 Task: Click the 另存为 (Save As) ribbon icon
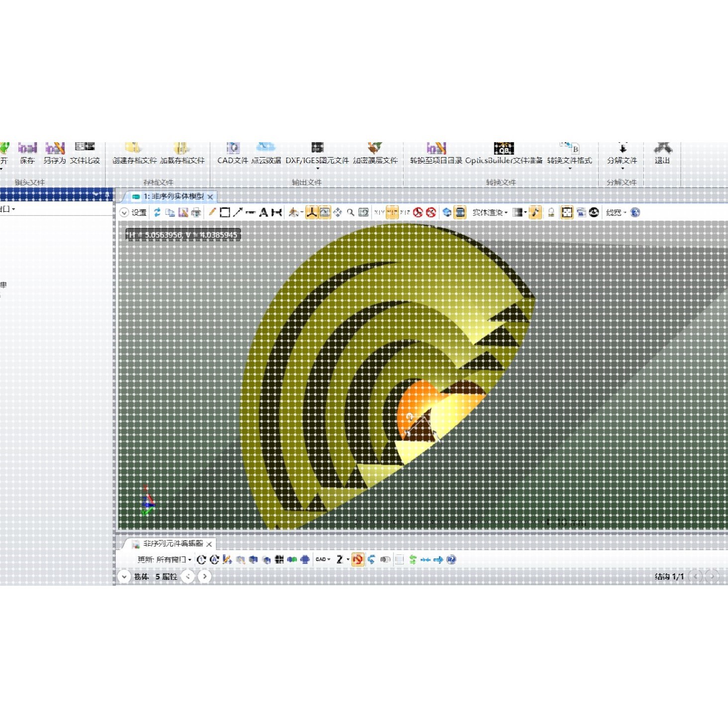pyautogui.click(x=55, y=153)
